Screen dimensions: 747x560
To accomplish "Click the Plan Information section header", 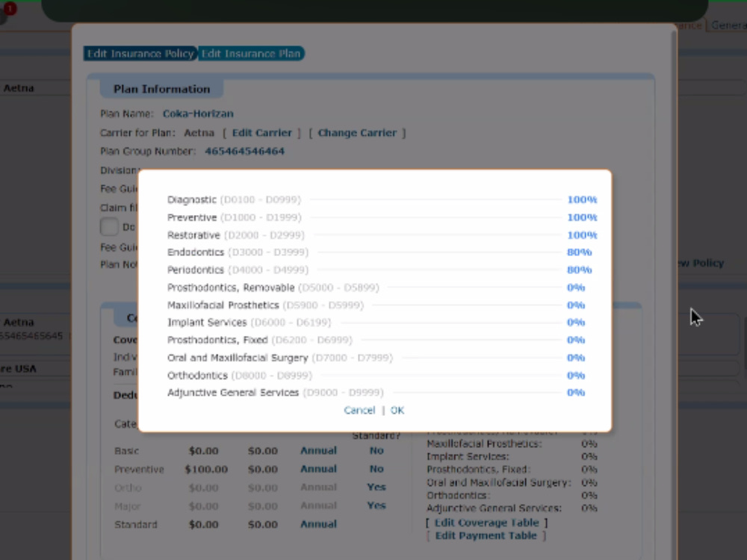I will click(161, 89).
